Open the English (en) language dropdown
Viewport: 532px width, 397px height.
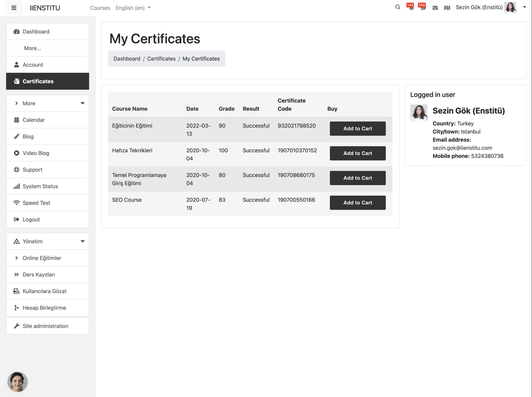pos(133,8)
